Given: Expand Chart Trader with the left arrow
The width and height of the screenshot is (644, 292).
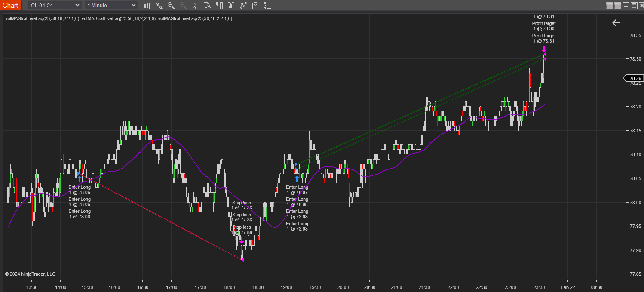Looking at the screenshot, I should pos(616,23).
